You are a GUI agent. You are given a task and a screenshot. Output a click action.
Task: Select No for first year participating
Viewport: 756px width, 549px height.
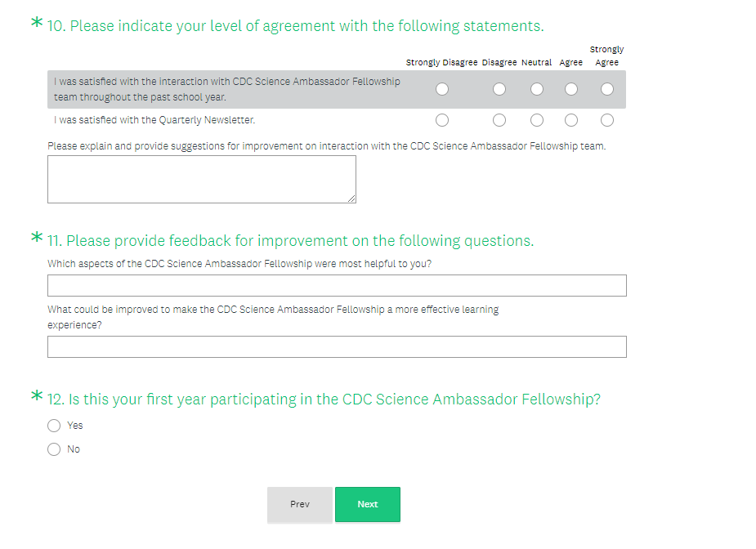tap(54, 449)
